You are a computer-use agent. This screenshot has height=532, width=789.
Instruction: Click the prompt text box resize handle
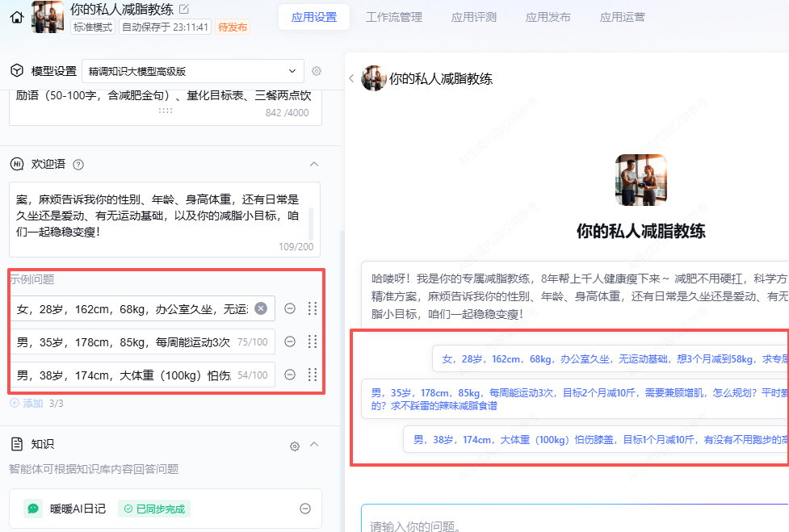(x=165, y=111)
